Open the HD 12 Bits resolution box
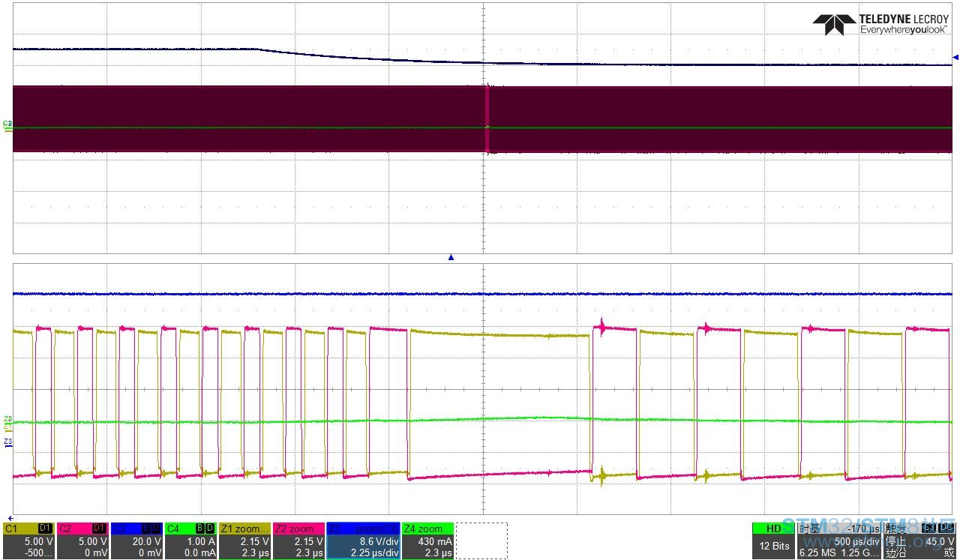 point(773,541)
